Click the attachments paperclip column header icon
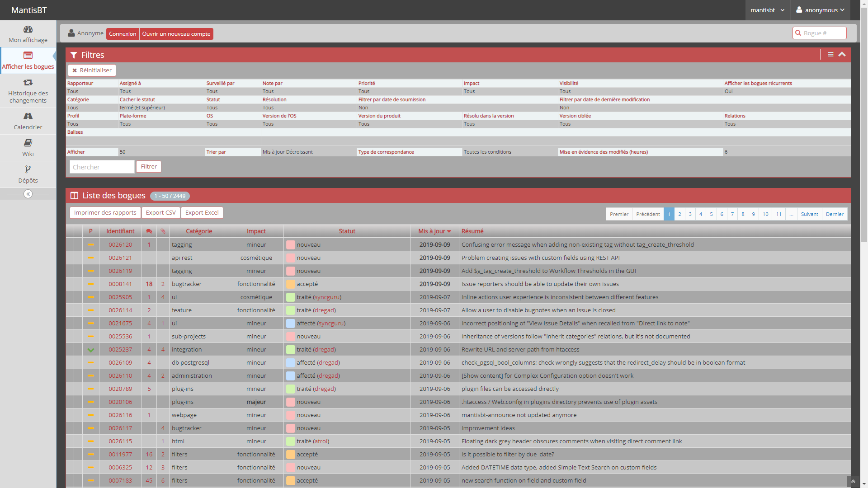Image resolution: width=868 pixels, height=488 pixels. tap(163, 231)
